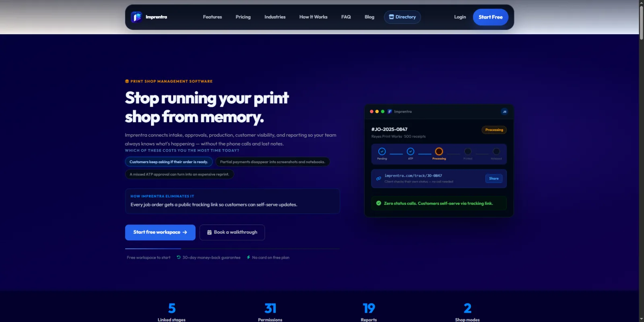The image size is (644, 322).
Task: Click the money-back guarantee refresh icon
Action: (x=179, y=257)
